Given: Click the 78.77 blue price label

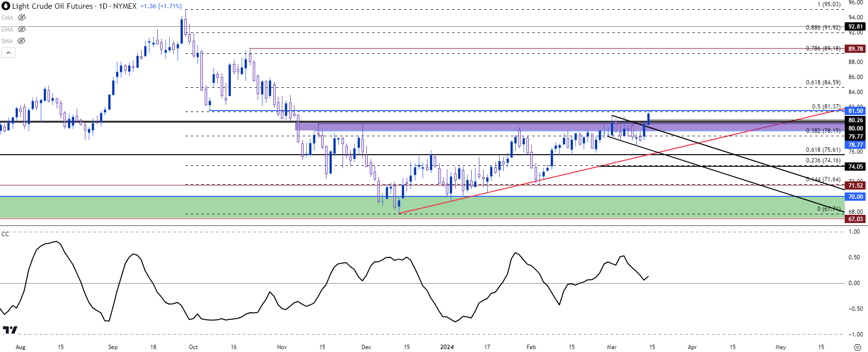Looking at the screenshot, I should tap(855, 145).
